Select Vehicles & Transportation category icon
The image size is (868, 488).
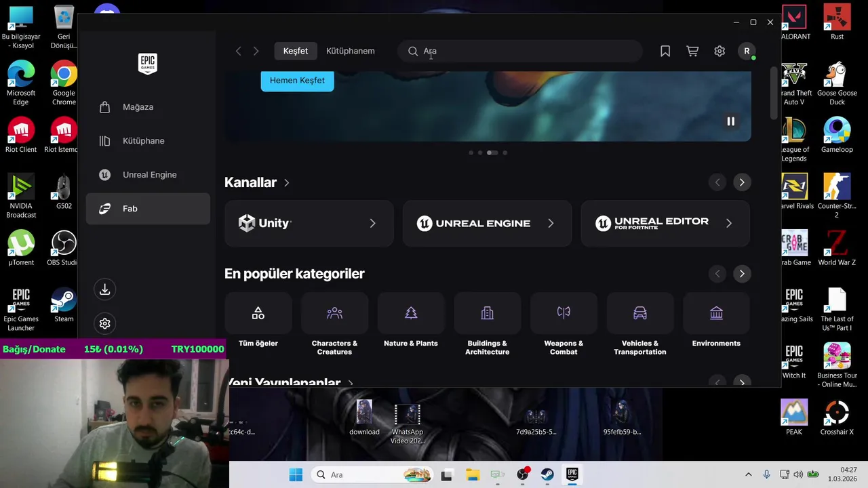click(x=640, y=313)
